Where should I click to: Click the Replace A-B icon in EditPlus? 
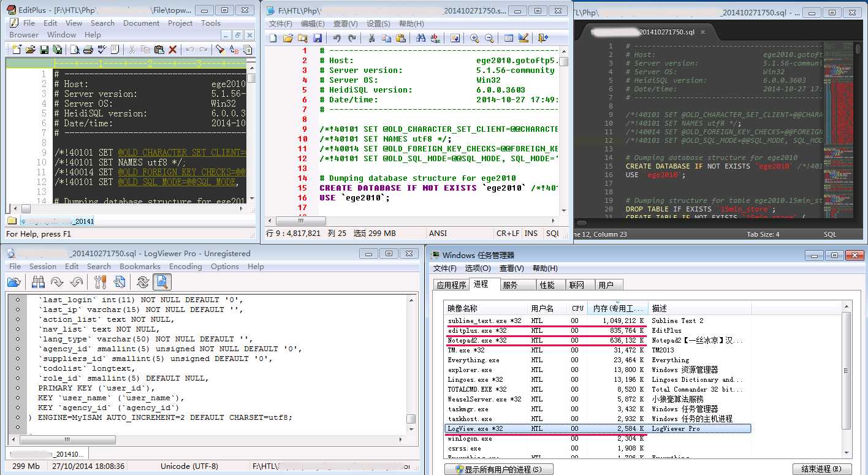pyautogui.click(x=234, y=50)
